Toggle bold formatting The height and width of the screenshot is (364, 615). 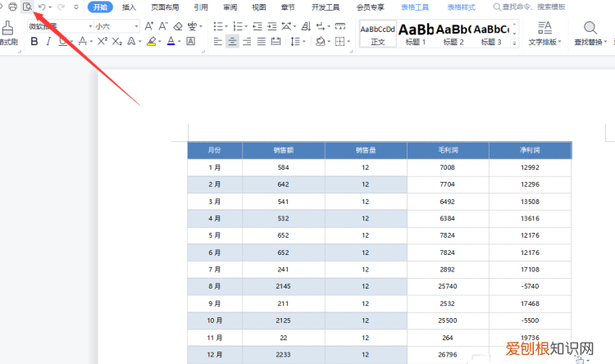point(34,41)
